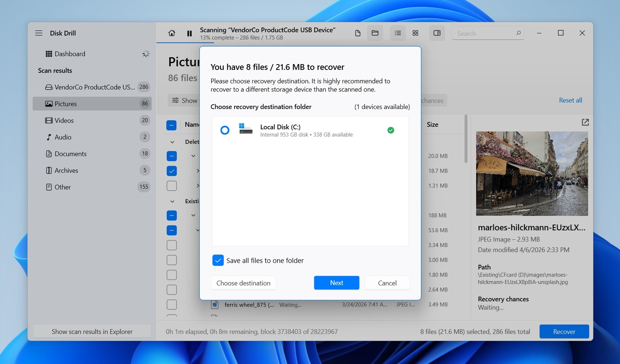Collapse the 53.6 MB folder chevron
This screenshot has height=364, width=620.
198,230
